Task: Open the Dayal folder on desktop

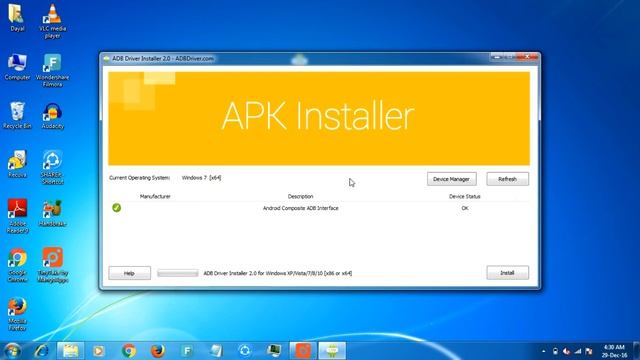Action: (16, 17)
